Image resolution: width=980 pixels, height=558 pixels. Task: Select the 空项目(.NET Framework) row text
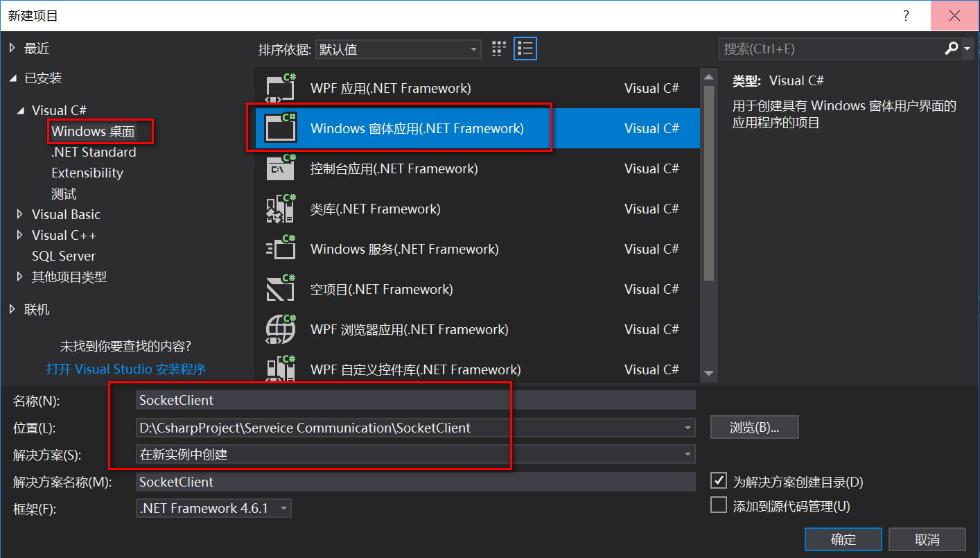[382, 289]
